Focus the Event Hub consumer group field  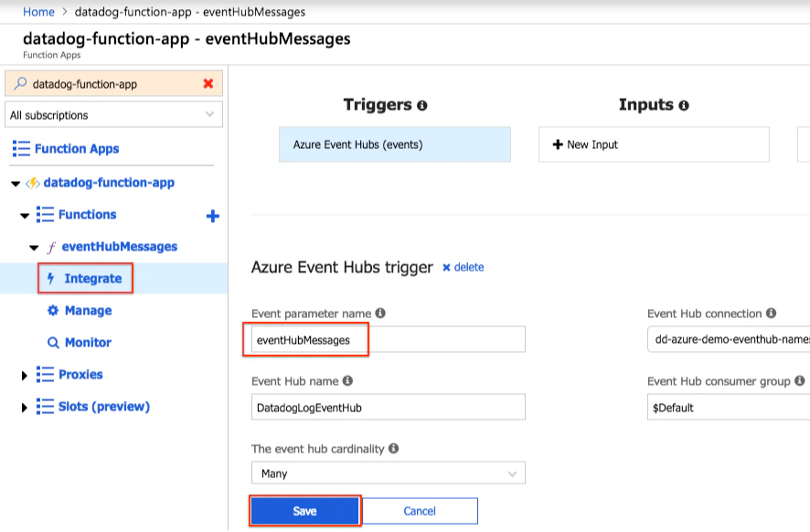click(729, 407)
